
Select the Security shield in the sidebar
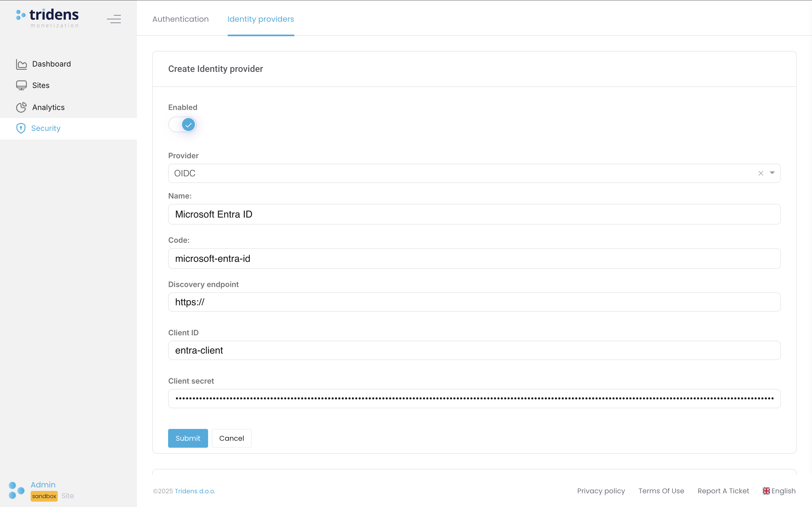[21, 128]
